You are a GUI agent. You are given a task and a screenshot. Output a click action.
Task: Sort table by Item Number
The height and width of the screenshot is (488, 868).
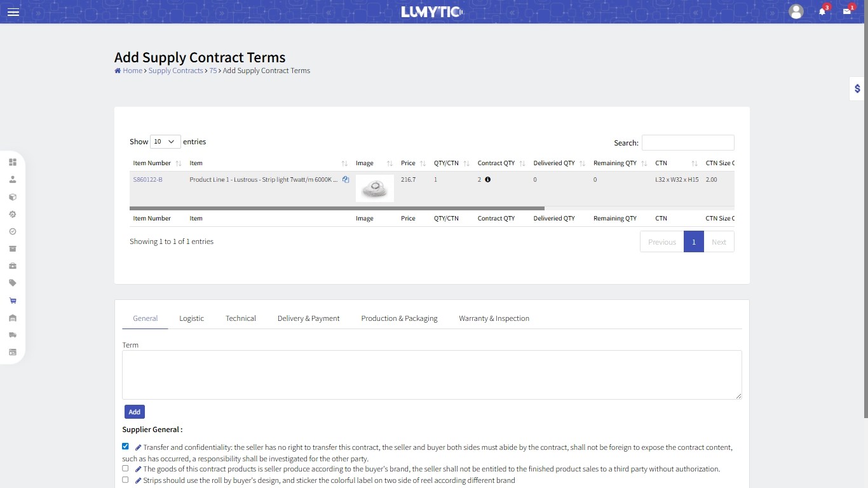click(x=152, y=163)
